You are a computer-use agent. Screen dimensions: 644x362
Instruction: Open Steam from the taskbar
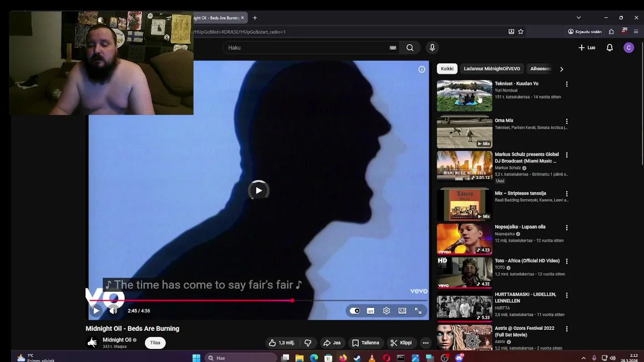357,358
